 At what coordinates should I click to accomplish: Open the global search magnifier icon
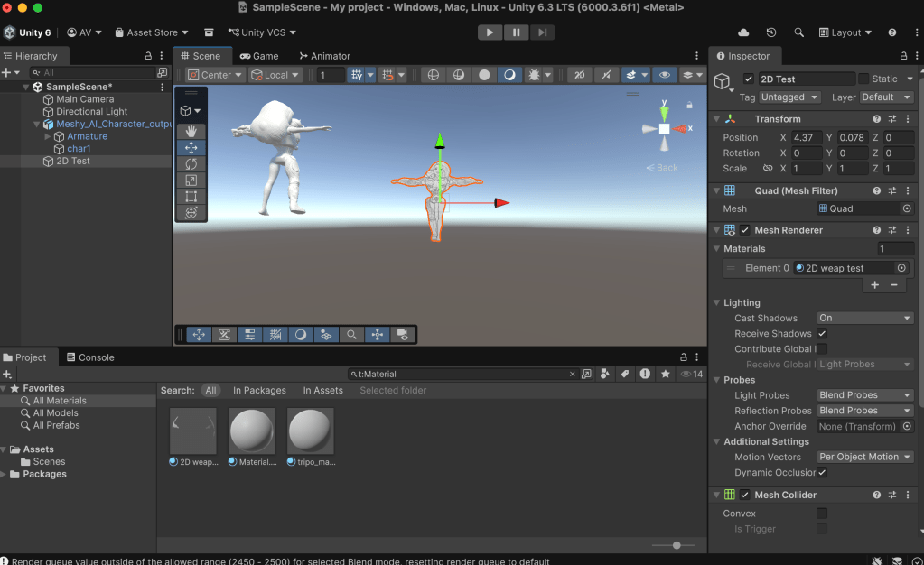(x=798, y=32)
